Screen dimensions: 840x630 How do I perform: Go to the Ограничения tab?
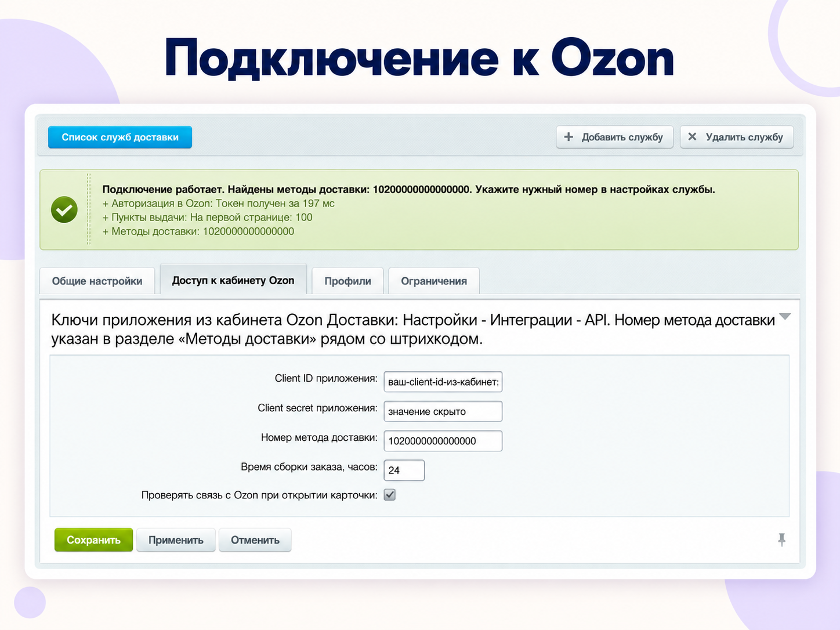pyautogui.click(x=434, y=281)
